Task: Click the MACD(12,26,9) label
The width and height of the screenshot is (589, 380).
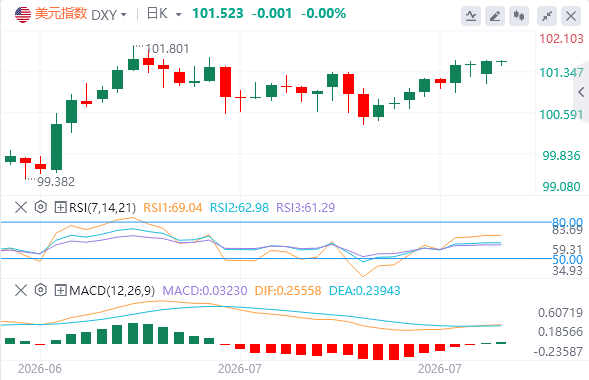Action: [112, 290]
